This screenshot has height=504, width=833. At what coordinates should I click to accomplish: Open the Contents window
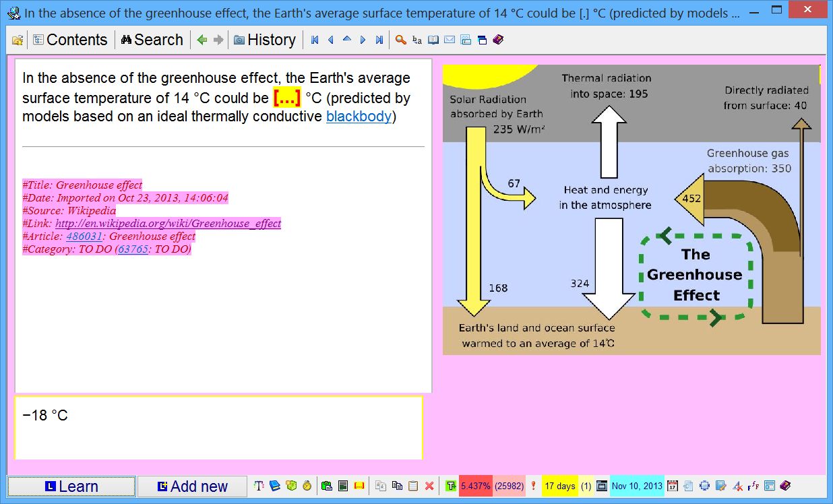(x=69, y=40)
